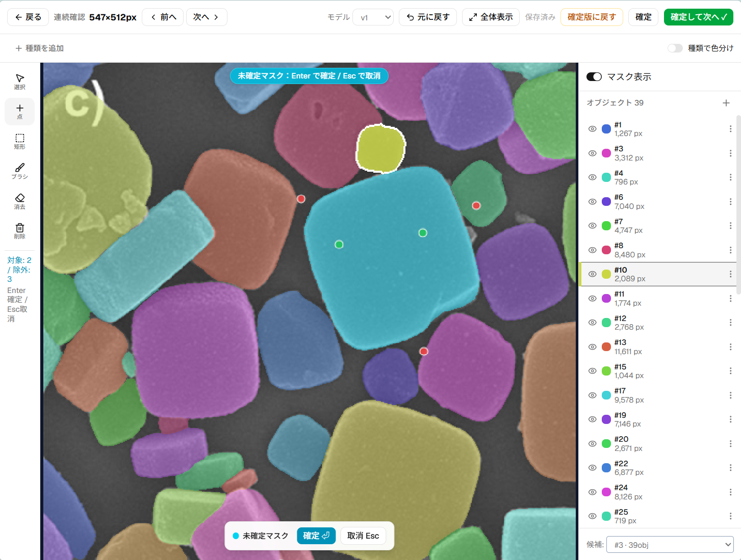The height and width of the screenshot is (560, 741).
Task: Click magenta color swatch of object #3
Action: click(x=606, y=153)
